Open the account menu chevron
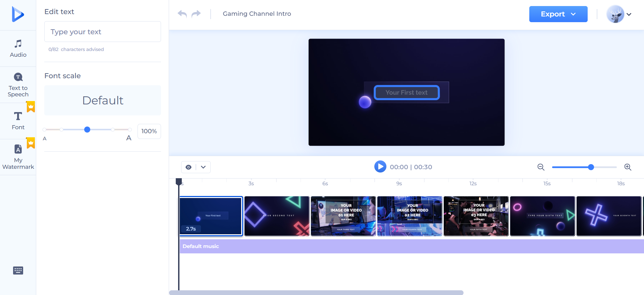Viewport: 644px width, 295px height. pos(629,14)
